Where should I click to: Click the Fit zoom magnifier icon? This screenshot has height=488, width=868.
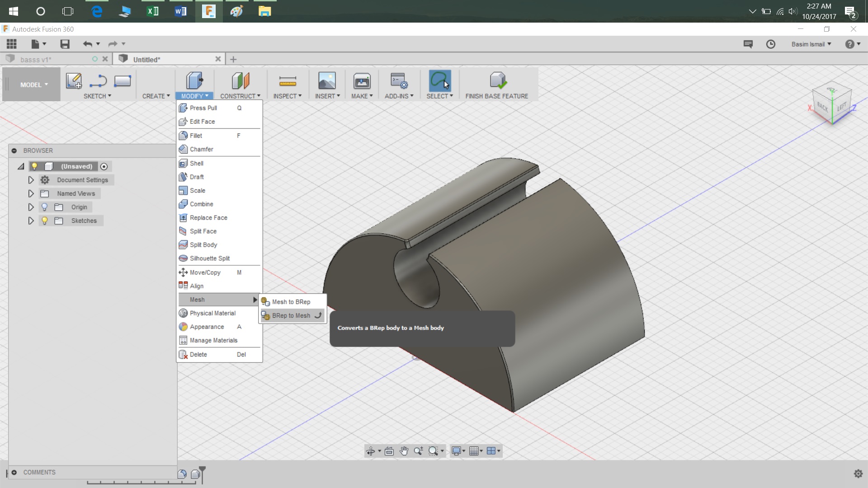pyautogui.click(x=433, y=451)
